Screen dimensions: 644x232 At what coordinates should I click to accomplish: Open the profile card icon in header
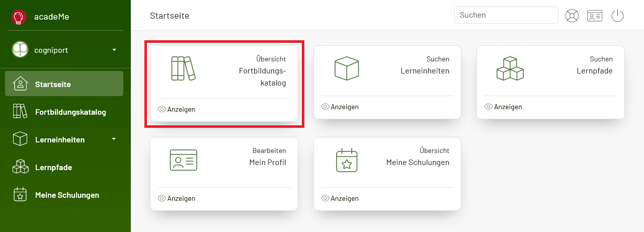(x=595, y=16)
